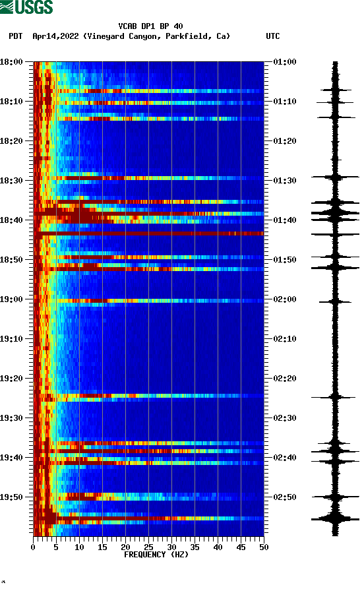Viewport: 364px width, 589px height.
Task: Click the 15 Hz frequency axis label
Action: click(x=102, y=547)
